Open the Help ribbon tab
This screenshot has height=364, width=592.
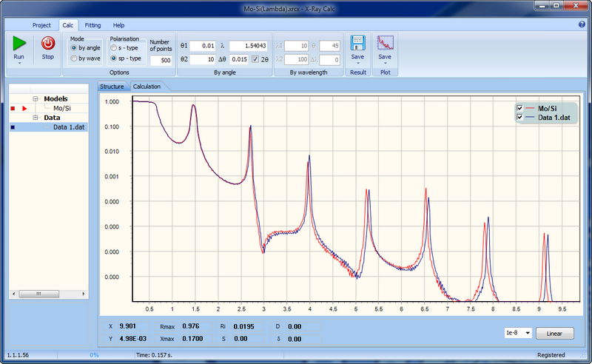pos(118,25)
